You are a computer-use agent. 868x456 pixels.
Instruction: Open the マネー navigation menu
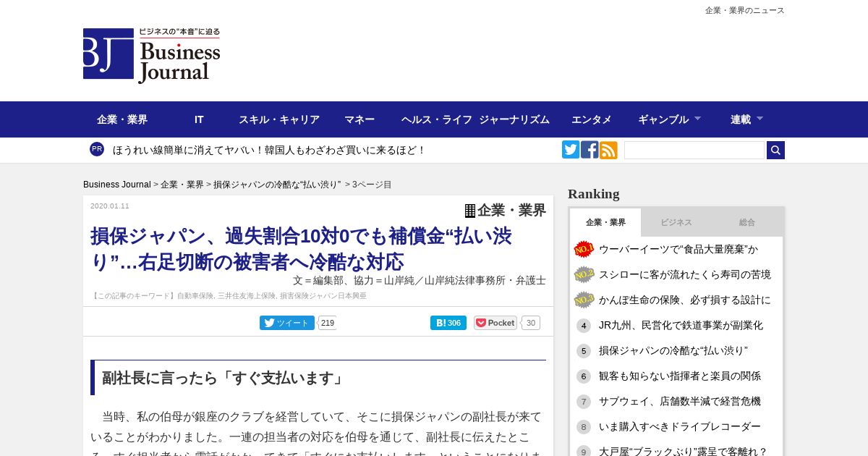359,119
